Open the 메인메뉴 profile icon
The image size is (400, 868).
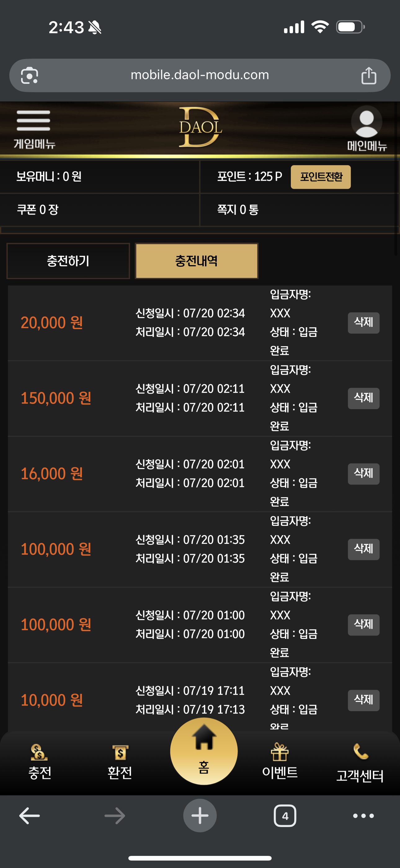[367, 129]
